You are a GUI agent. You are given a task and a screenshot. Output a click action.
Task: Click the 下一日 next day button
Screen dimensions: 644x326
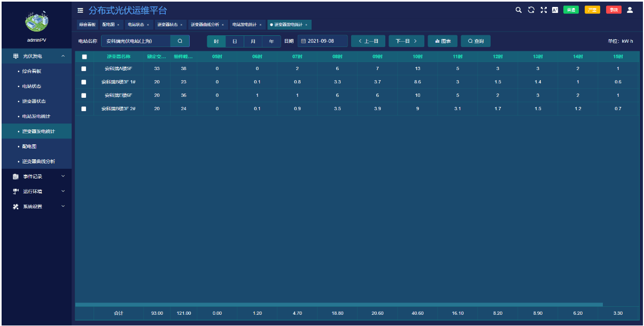[x=406, y=41]
